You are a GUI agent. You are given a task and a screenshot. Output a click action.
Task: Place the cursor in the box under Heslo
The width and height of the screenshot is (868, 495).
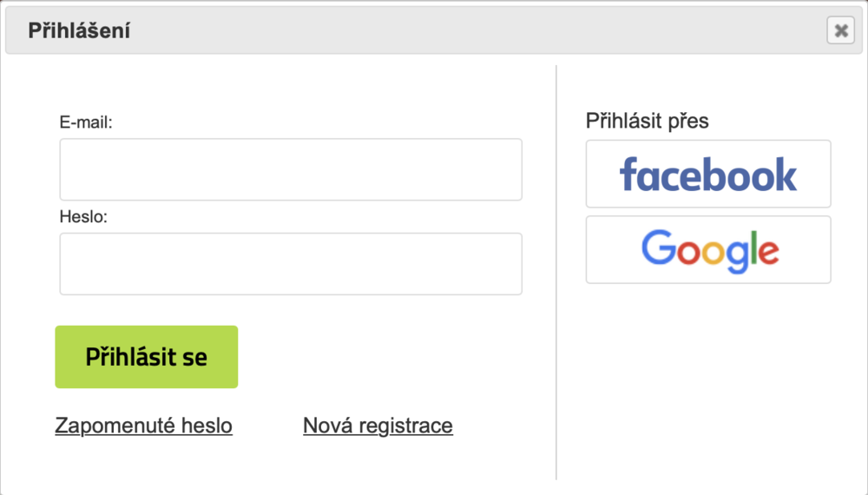[291, 263]
